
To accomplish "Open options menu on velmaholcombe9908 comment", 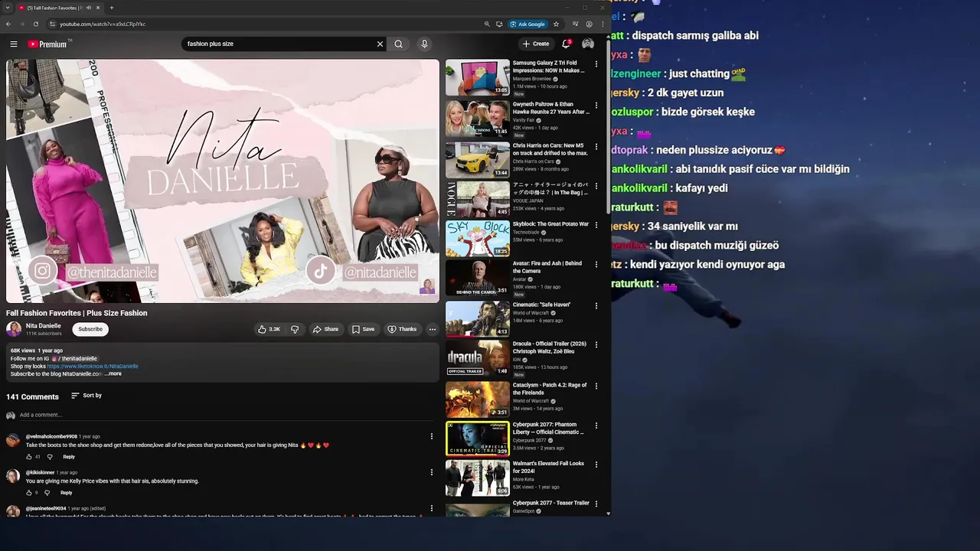I will (431, 436).
